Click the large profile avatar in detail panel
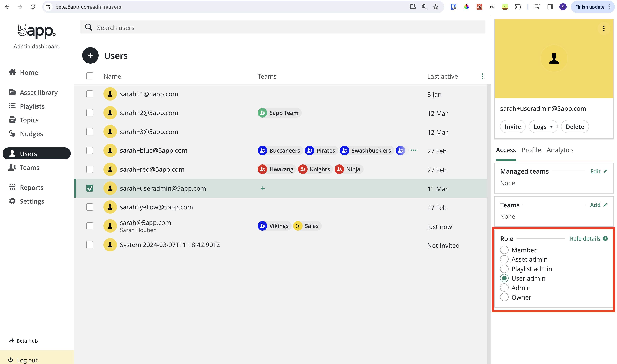 [x=554, y=59]
